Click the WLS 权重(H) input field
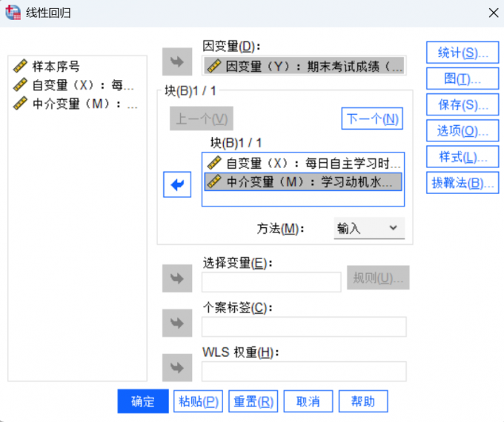504x422 pixels. click(304, 371)
